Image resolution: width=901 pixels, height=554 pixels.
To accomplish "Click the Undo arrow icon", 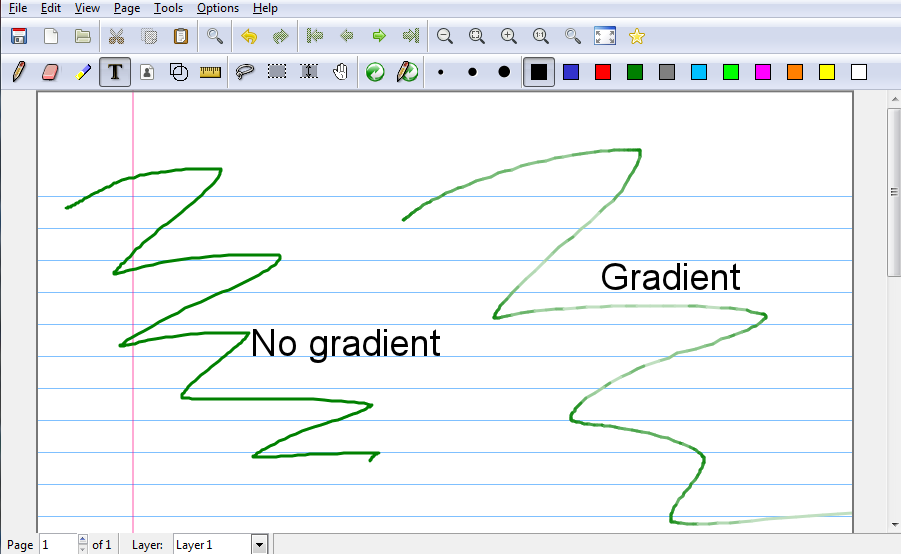I will 248,36.
